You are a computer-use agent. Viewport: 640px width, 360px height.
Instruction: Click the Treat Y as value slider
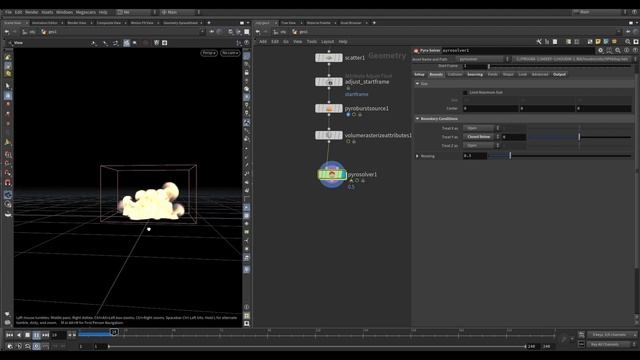pos(580,137)
